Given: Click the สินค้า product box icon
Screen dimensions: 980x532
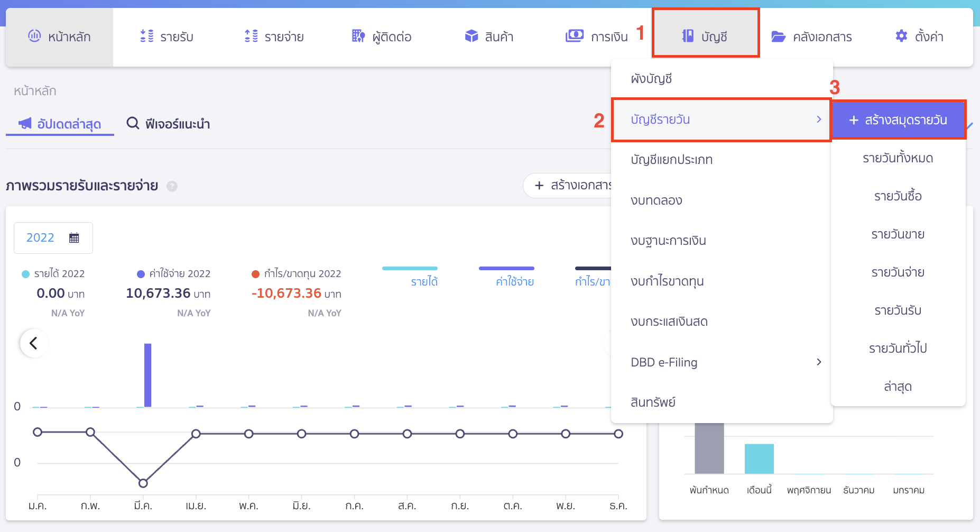Looking at the screenshot, I should [x=471, y=36].
